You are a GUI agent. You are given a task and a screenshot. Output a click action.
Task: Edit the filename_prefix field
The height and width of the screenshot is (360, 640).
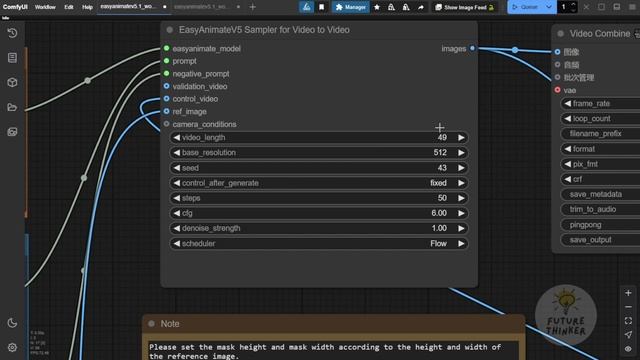click(x=600, y=134)
